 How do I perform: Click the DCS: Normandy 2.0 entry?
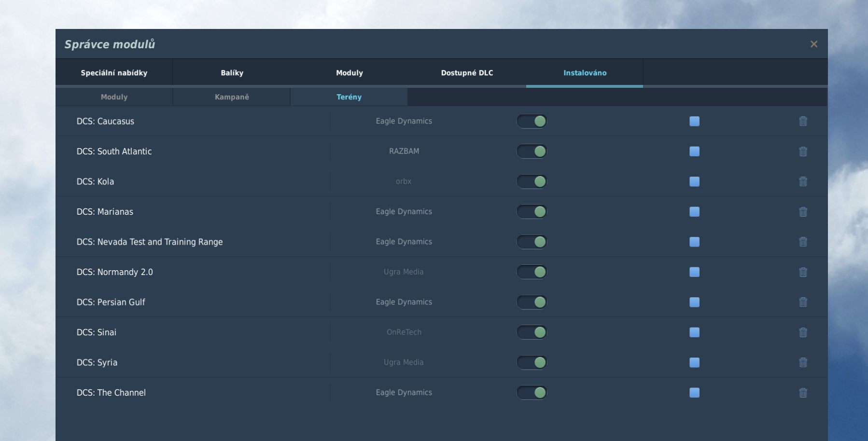[x=114, y=272]
